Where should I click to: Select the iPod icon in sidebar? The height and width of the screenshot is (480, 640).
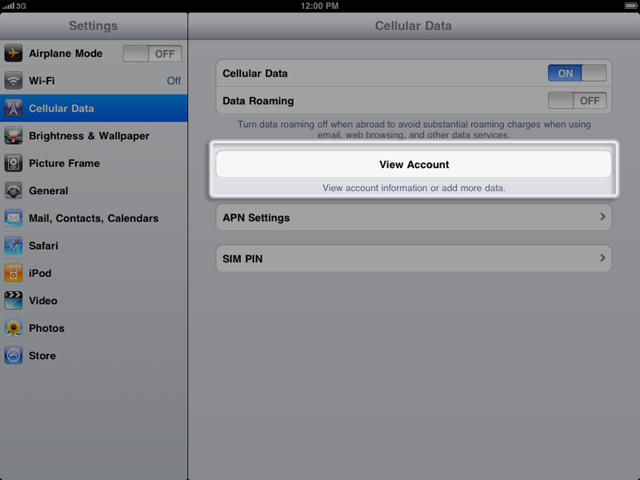[x=14, y=273]
